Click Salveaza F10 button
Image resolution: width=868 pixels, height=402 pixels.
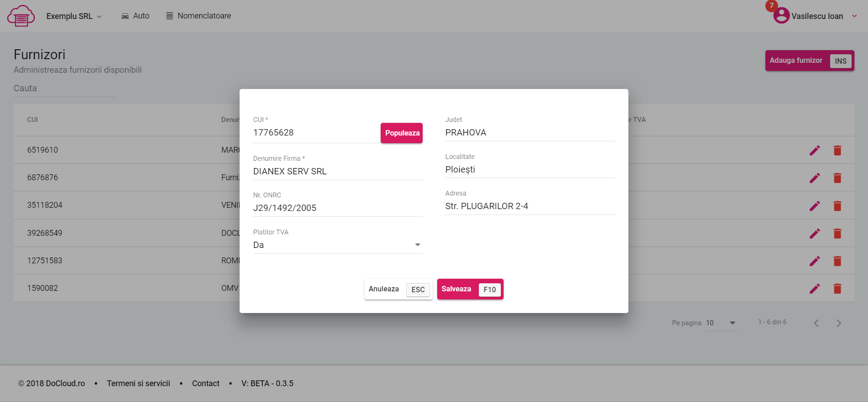pos(470,289)
